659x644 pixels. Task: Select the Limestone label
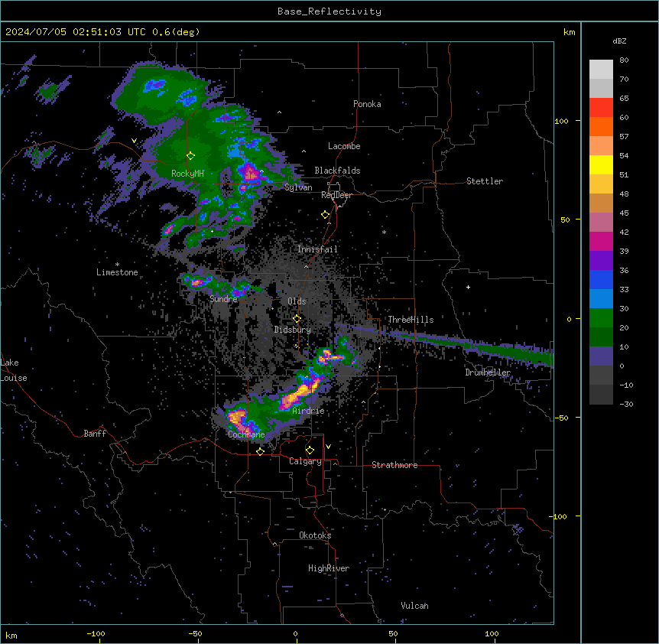point(117,272)
